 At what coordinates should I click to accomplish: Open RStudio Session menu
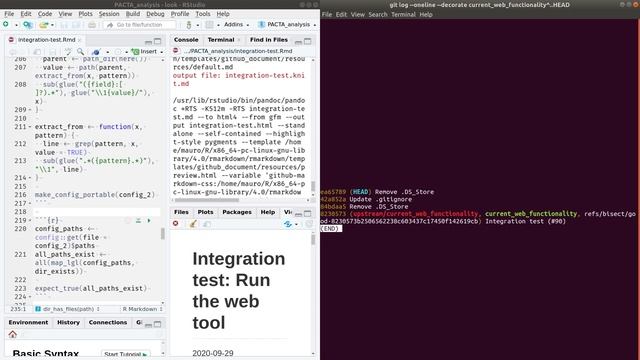point(109,14)
